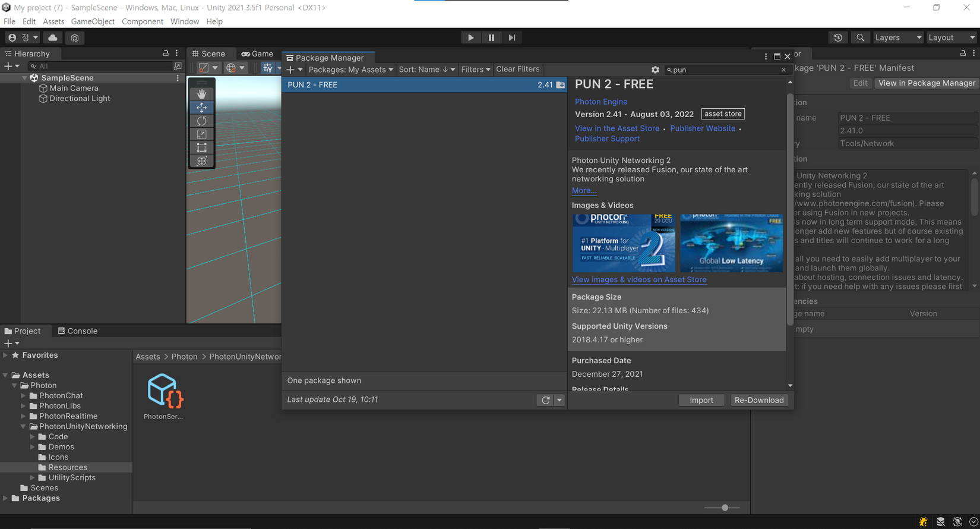Select the Scale tool in Scene toolbar
Image resolution: width=980 pixels, height=529 pixels.
point(202,134)
